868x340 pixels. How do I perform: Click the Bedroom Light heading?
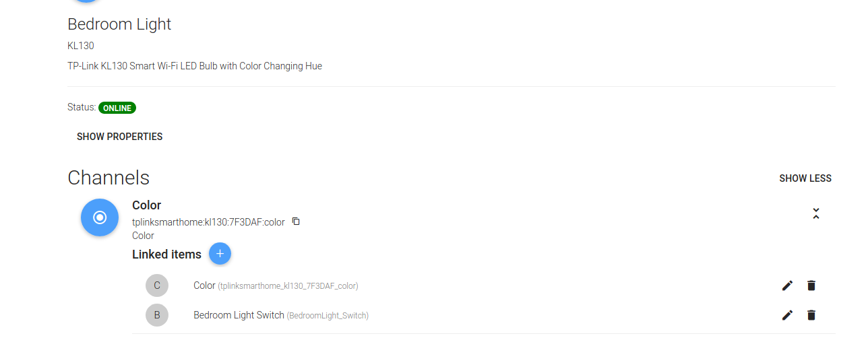[119, 24]
